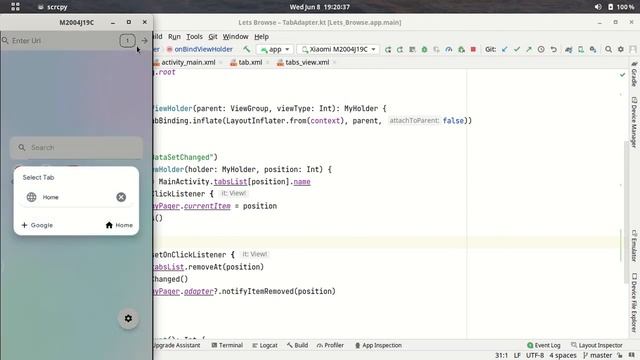Click the green inspection checkmark in editor

click(622, 75)
